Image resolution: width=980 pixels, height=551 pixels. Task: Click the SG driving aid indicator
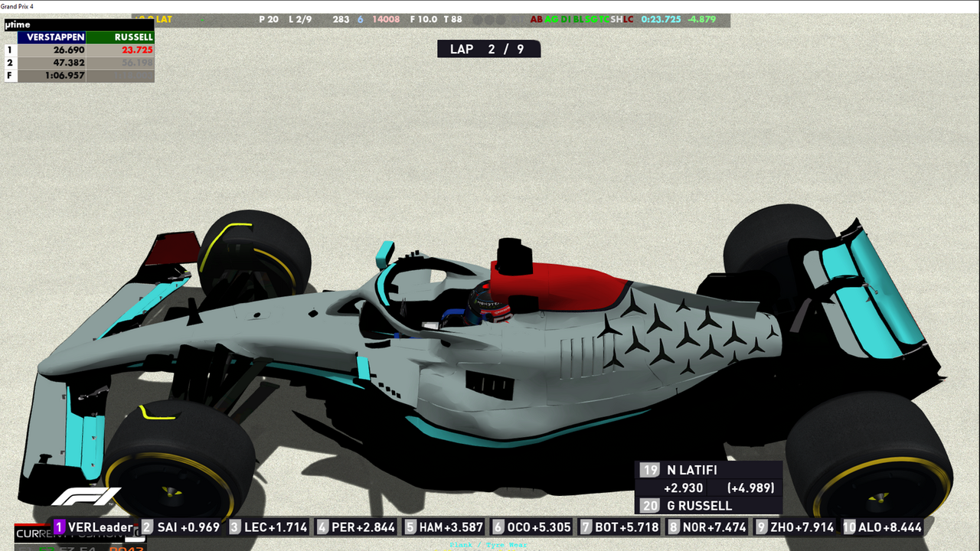(x=590, y=19)
